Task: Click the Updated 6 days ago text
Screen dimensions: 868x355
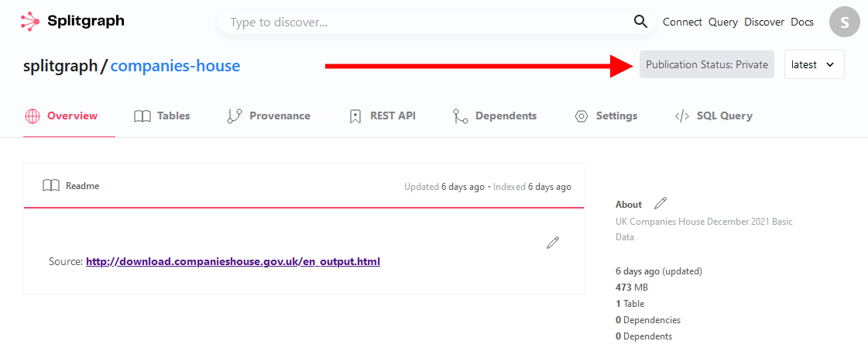Action: click(444, 187)
